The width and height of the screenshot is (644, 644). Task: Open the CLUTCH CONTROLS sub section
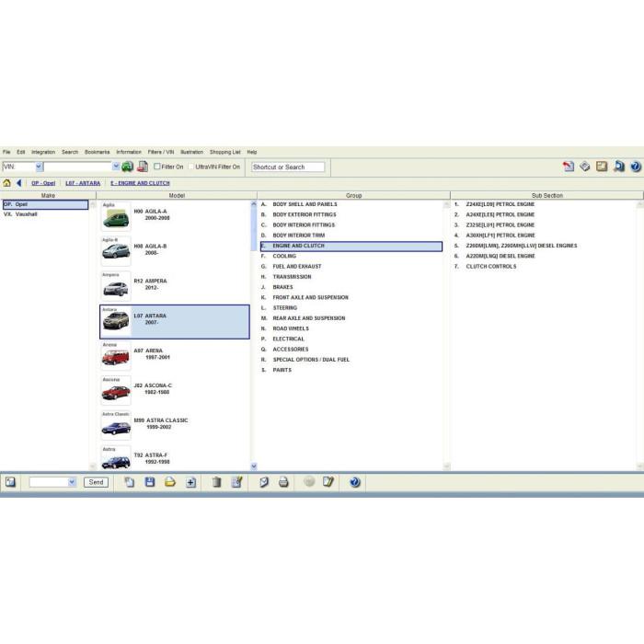coord(491,267)
